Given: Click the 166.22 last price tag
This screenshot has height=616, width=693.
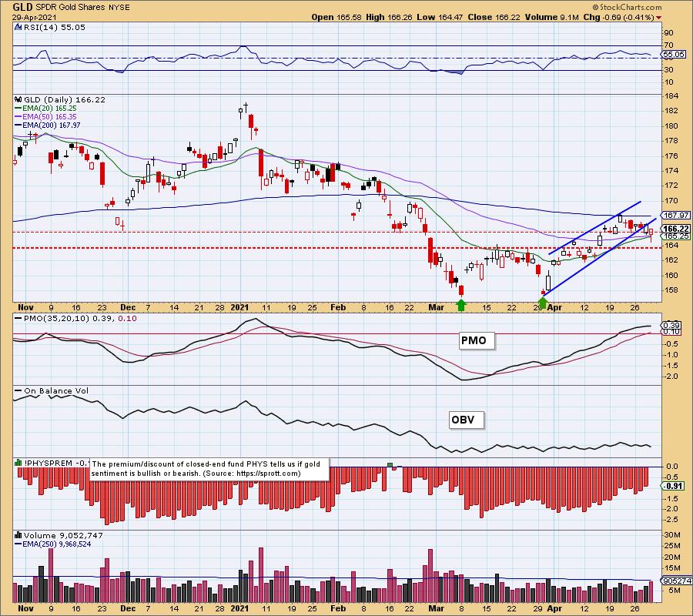Looking at the screenshot, I should [x=676, y=229].
